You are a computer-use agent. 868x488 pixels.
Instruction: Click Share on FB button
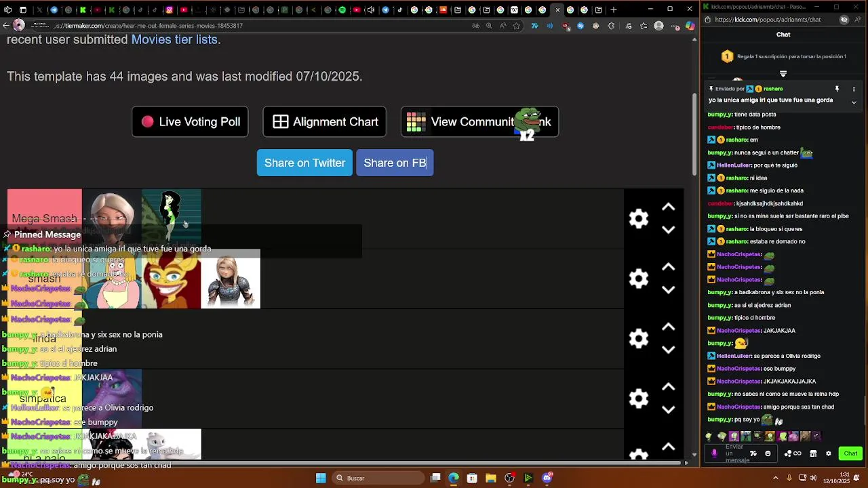[x=395, y=163]
